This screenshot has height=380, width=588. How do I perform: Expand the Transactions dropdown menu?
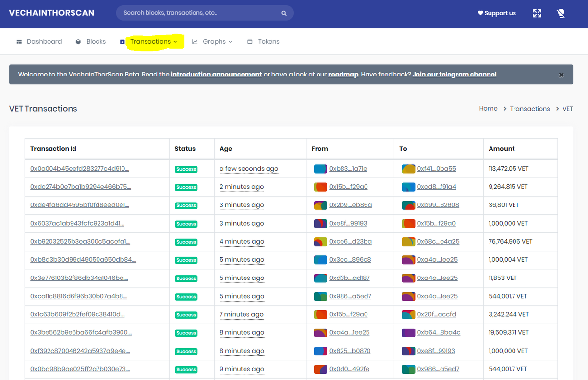click(155, 42)
